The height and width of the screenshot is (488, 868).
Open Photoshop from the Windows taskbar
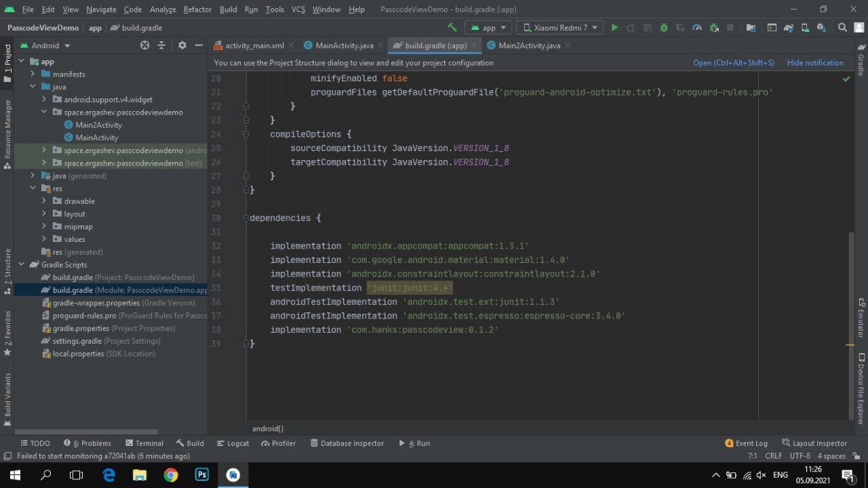(x=202, y=475)
